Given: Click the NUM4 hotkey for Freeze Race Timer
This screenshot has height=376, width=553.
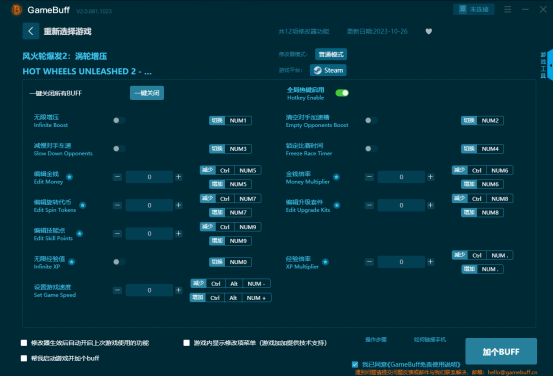Looking at the screenshot, I should click(x=482, y=149).
